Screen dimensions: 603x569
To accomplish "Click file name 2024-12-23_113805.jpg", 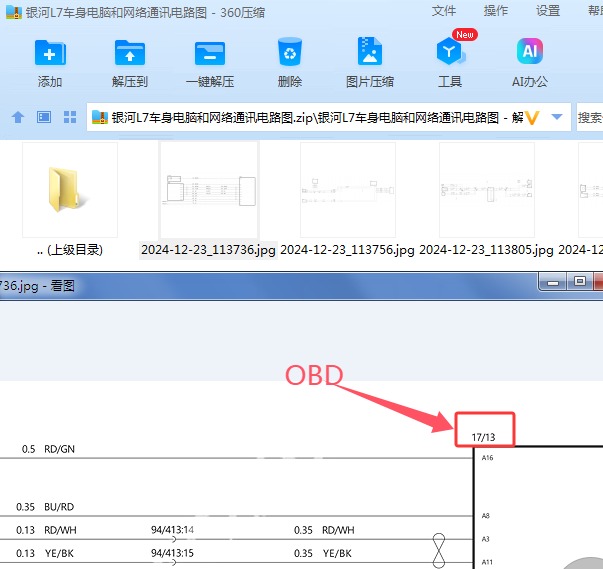I will [486, 250].
